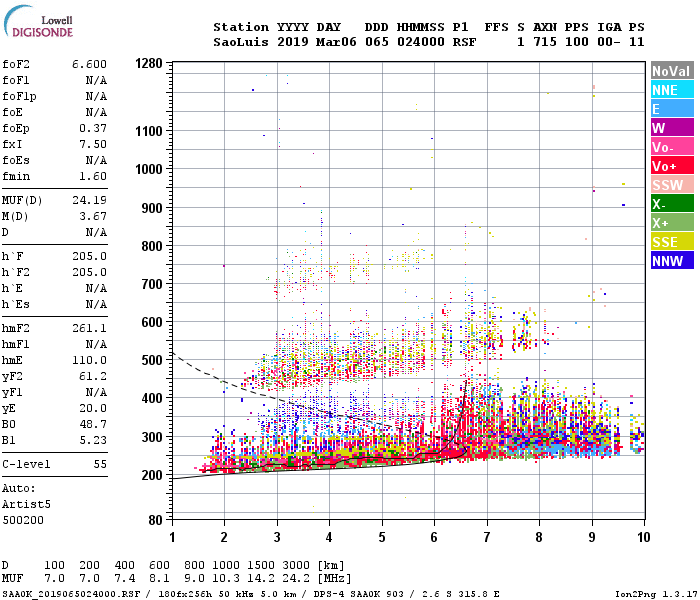Screen dimensions: 700x600
Task: Click the yF2 value 61.2
Action: [93, 376]
